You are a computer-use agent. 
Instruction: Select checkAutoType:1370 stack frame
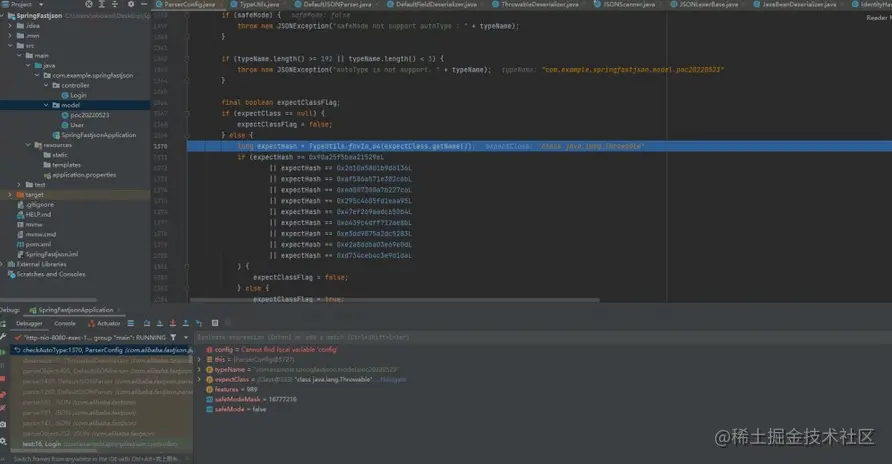click(103, 350)
